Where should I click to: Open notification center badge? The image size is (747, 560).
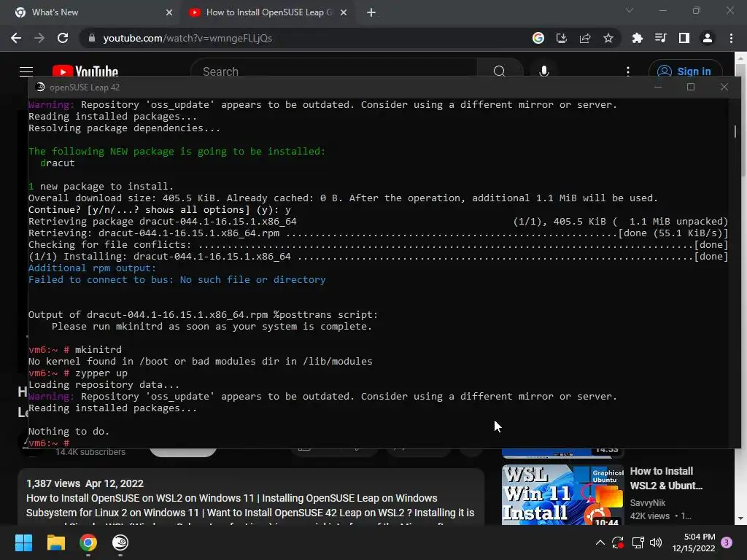[x=727, y=542]
